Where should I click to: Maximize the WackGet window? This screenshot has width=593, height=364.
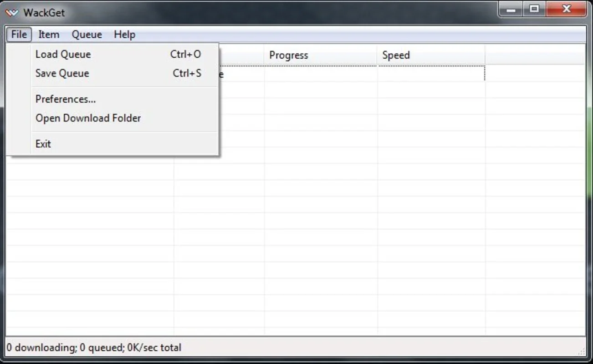(534, 9)
